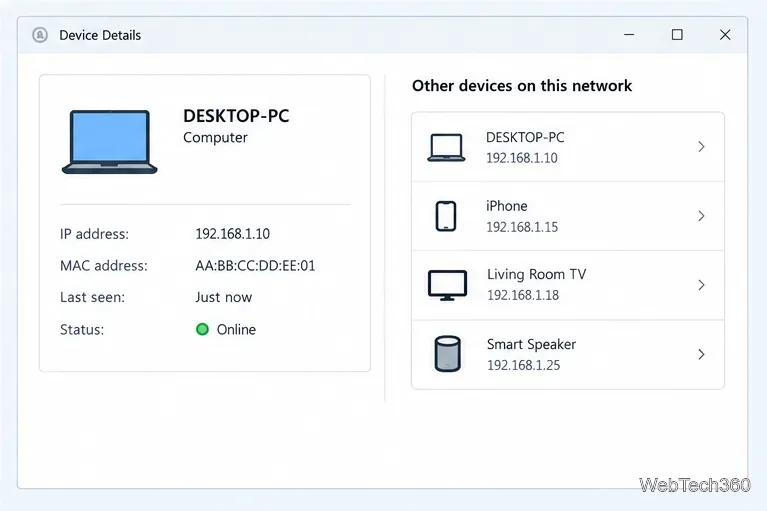
Task: Close the Device Details window
Action: point(725,35)
